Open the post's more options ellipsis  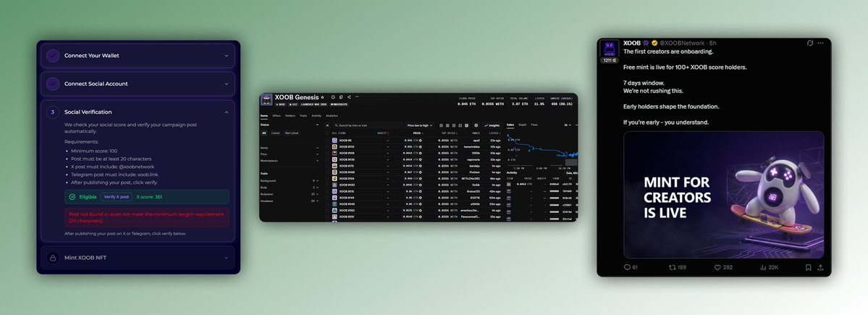pyautogui.click(x=822, y=43)
